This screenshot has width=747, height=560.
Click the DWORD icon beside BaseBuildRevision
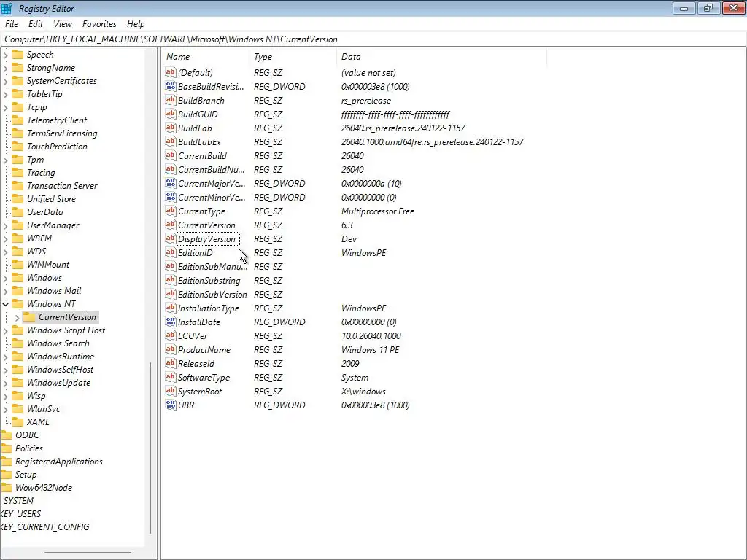pyautogui.click(x=171, y=86)
